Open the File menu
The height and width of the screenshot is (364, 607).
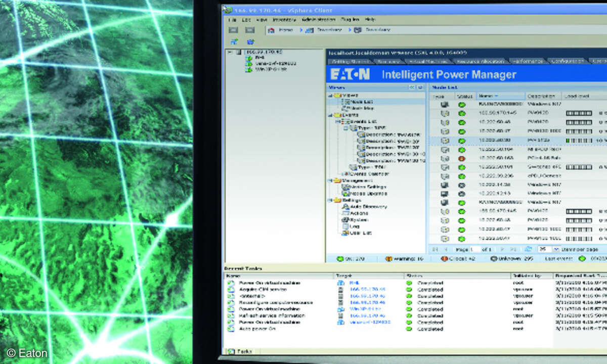232,19
